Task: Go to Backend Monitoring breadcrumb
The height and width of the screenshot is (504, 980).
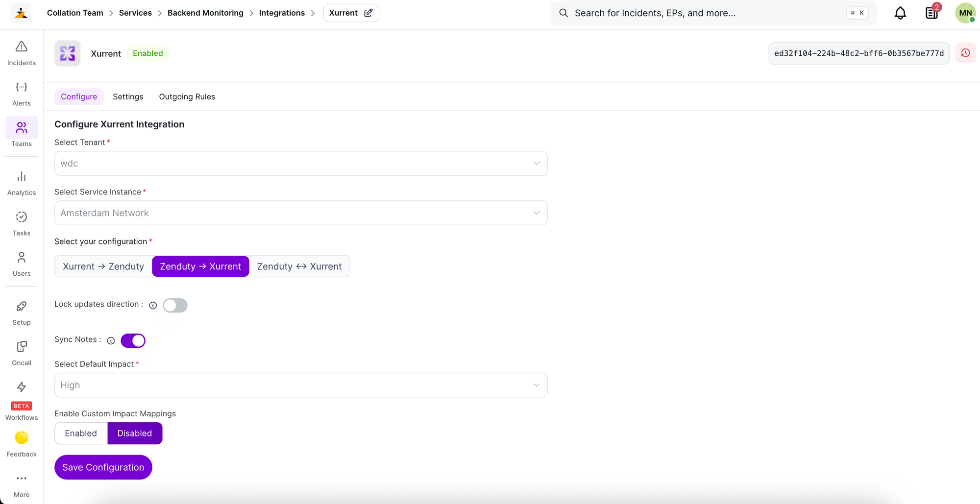Action: click(205, 13)
